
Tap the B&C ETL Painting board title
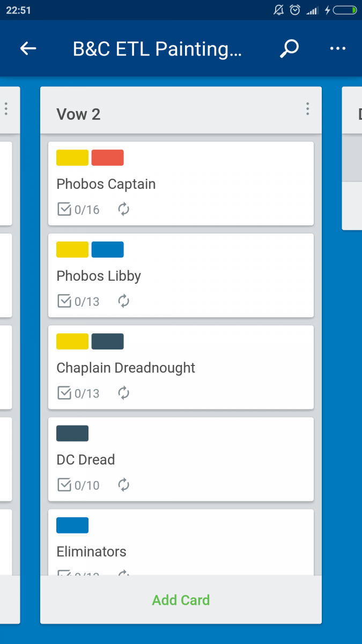(x=157, y=49)
